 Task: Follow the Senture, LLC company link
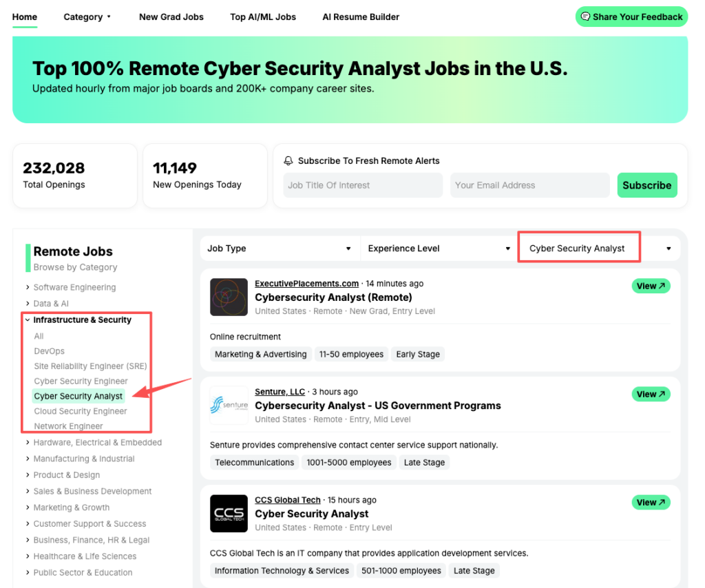(280, 391)
